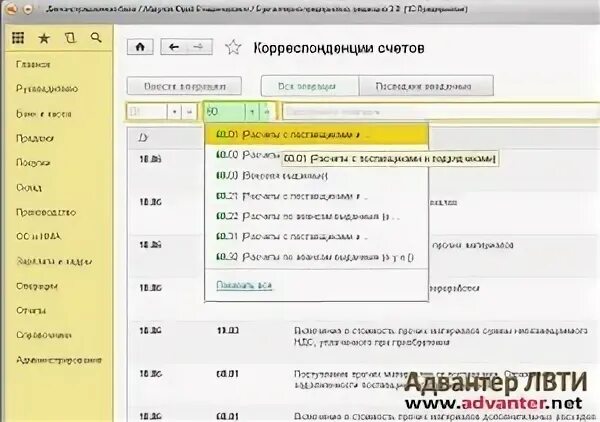The width and height of the screenshot is (600, 422).
Task: Open the sections grid menu icon
Action: pos(18,38)
